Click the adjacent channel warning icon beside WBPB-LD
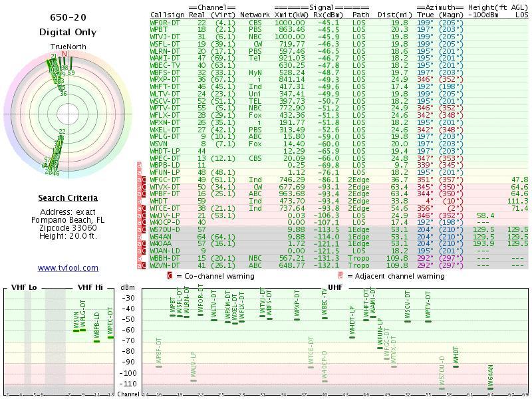 [x=139, y=166]
